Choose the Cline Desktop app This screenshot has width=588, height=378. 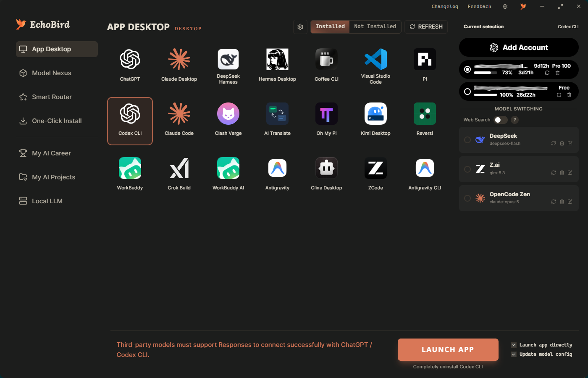click(x=326, y=176)
